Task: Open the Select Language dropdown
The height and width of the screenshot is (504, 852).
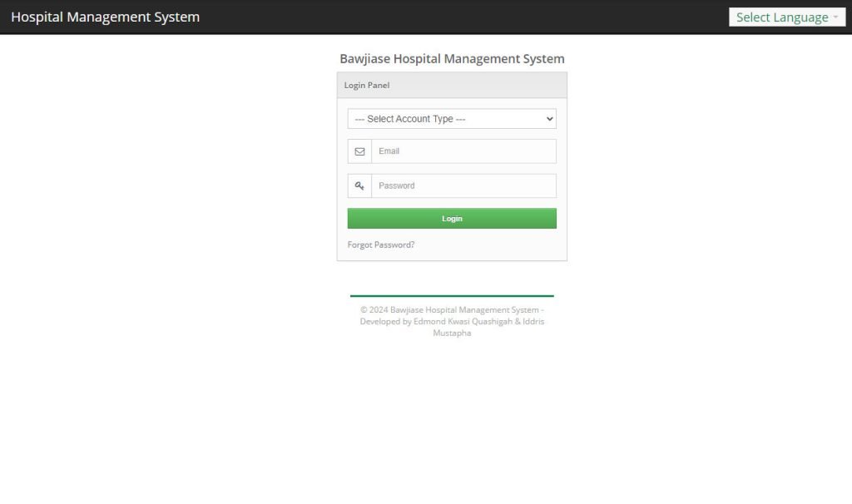Action: tap(787, 17)
